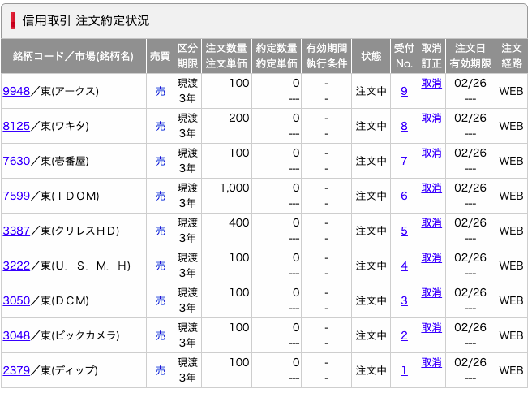Screen dimensions: 532x393
Task: Open order receipt number 1
Action: pyautogui.click(x=404, y=370)
